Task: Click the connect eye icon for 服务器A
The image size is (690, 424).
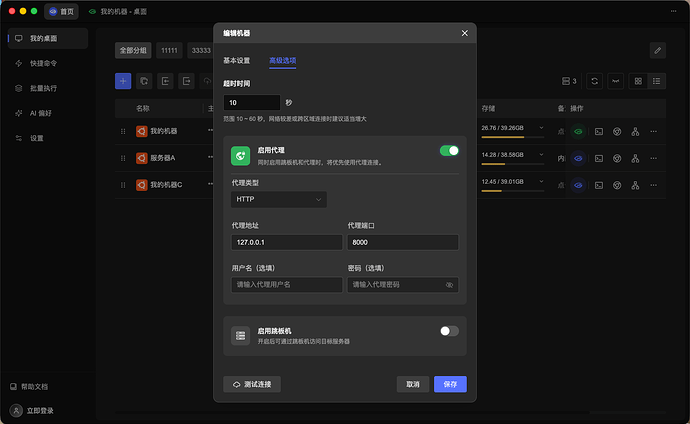Action: 578,158
